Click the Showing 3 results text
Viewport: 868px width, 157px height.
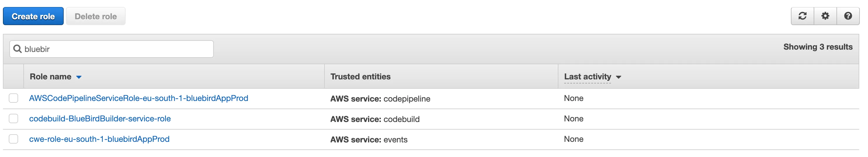(818, 47)
